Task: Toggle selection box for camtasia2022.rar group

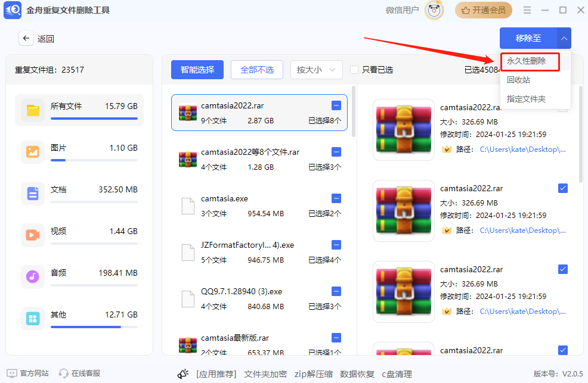Action: [336, 105]
